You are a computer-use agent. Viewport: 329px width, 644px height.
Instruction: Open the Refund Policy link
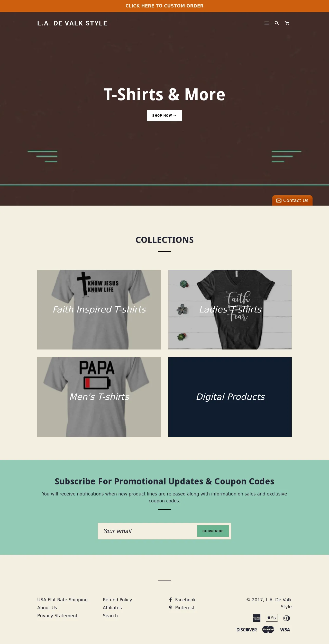(x=117, y=600)
